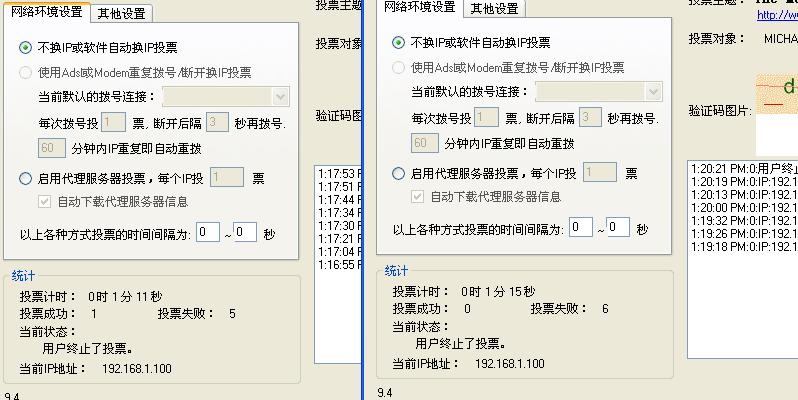The height and width of the screenshot is (400, 798).
Task: Expand 当前默认的拨号连接 dropdown in right window
Action: (x=652, y=91)
